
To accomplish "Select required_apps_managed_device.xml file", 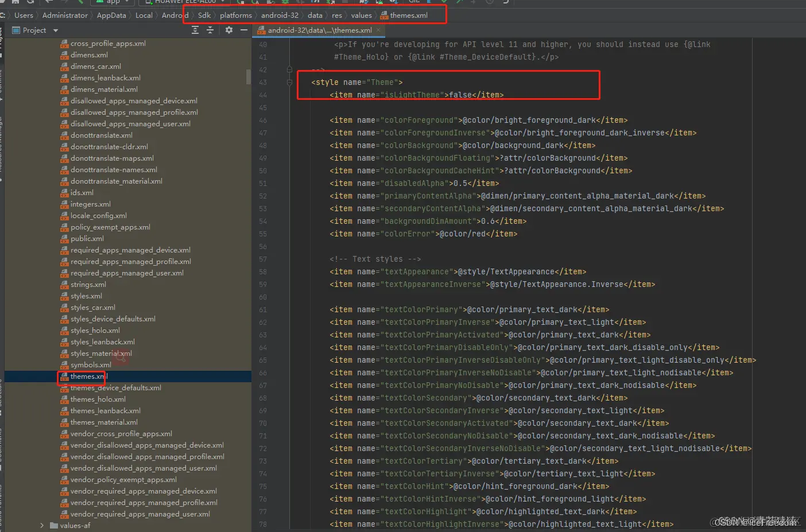I will point(130,250).
